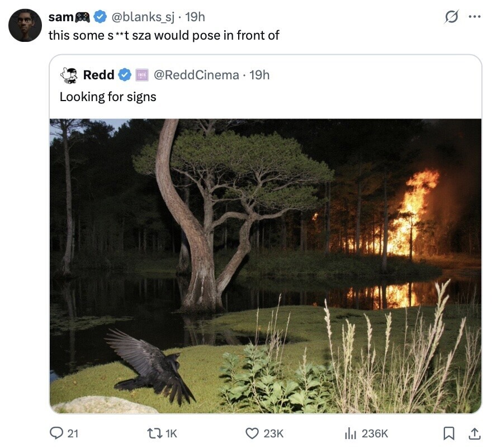Click the 19h timestamp beside @blanks_sj
Screen dimensions: 492x448
pyautogui.click(x=195, y=17)
